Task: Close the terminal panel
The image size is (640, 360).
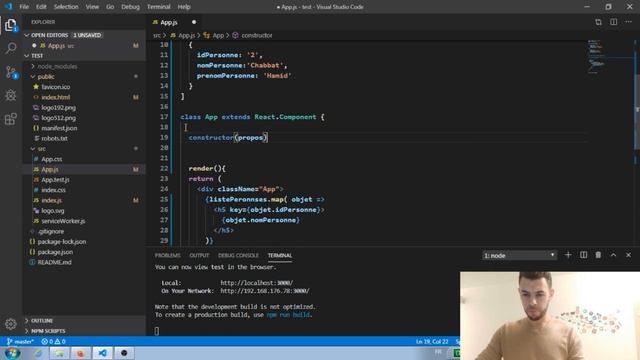Action: click(629, 255)
